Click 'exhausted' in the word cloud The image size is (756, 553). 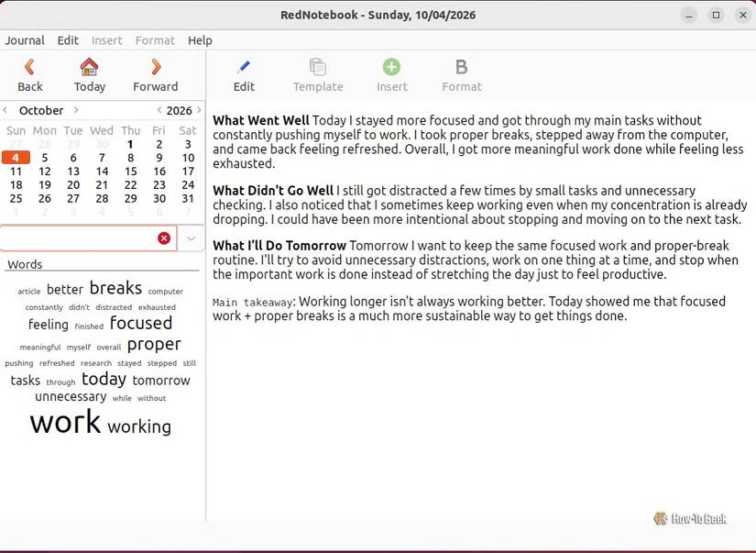click(x=157, y=307)
